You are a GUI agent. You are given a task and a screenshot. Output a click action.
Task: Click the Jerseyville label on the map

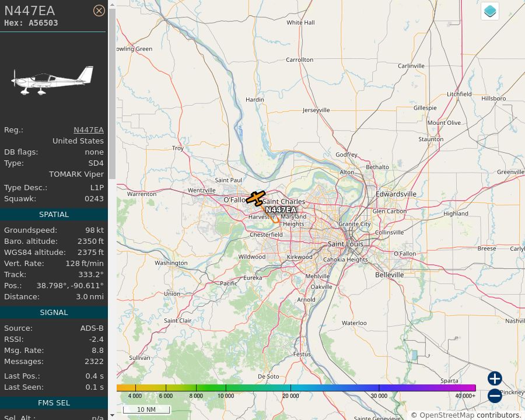click(x=316, y=110)
